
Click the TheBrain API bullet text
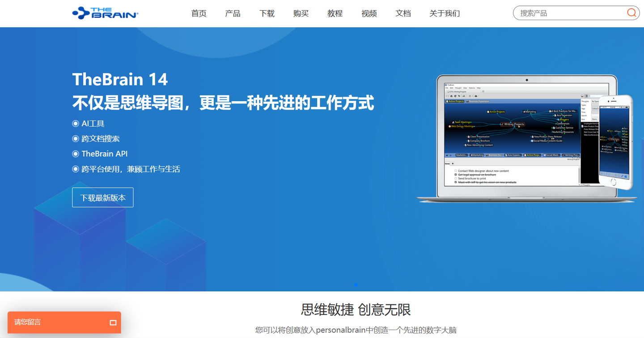(105, 154)
